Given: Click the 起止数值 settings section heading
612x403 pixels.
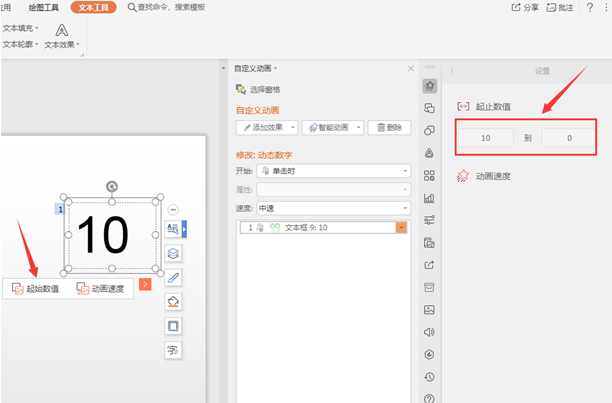Looking at the screenshot, I should pyautogui.click(x=484, y=107).
